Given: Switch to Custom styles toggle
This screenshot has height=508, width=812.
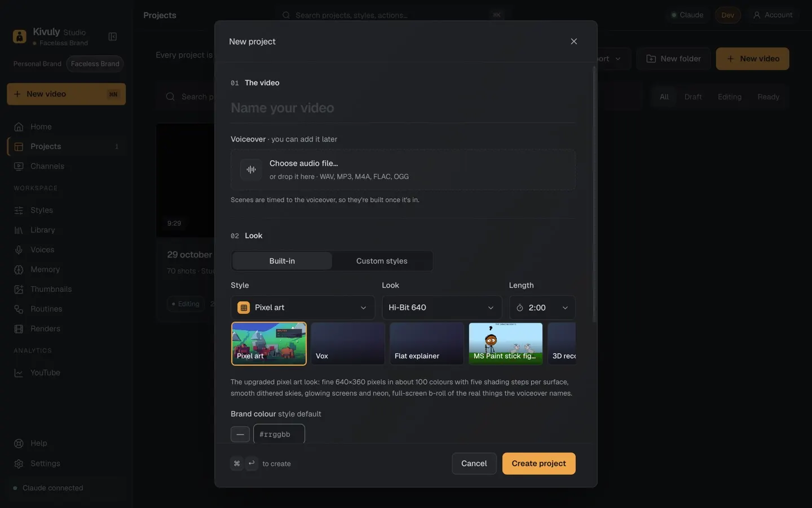Looking at the screenshot, I should tap(382, 261).
